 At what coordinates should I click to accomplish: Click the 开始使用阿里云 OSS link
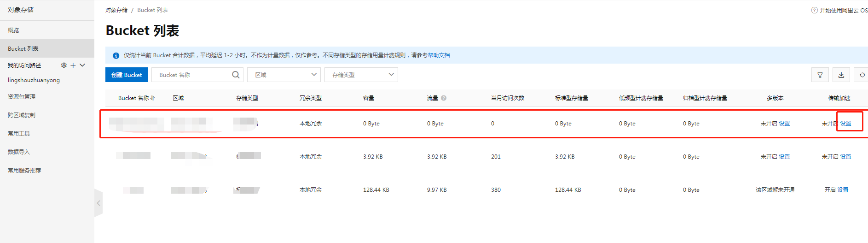tap(844, 10)
